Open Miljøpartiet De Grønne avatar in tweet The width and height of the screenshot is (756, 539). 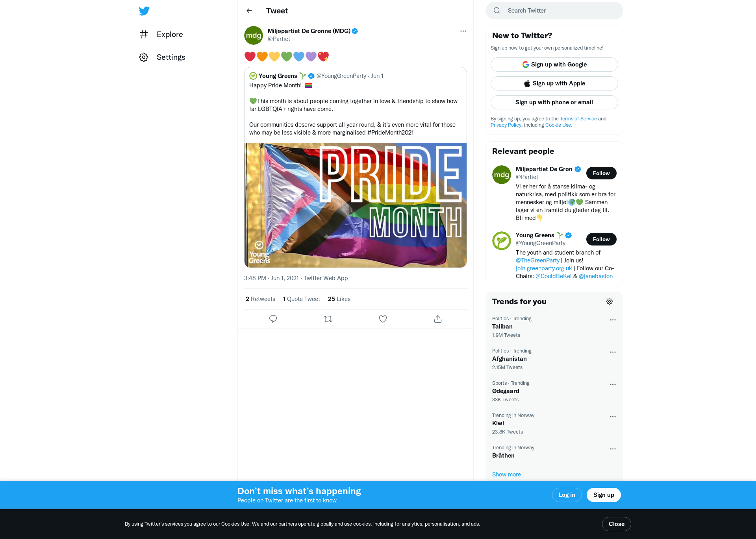[x=254, y=35]
